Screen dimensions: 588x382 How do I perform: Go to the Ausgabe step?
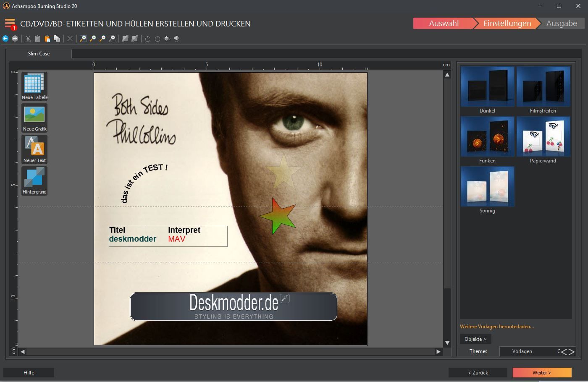click(x=562, y=24)
